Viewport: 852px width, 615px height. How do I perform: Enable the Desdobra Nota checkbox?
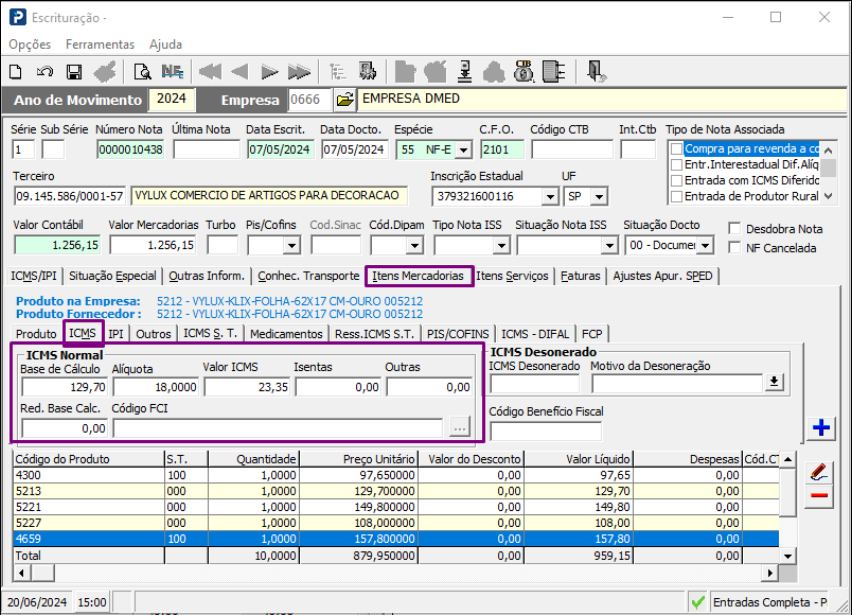736,229
